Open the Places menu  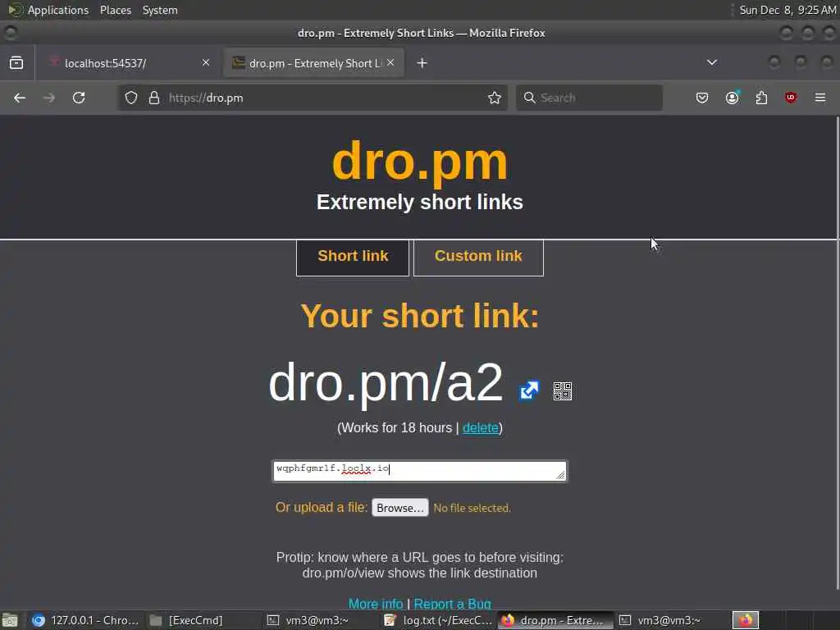point(115,10)
